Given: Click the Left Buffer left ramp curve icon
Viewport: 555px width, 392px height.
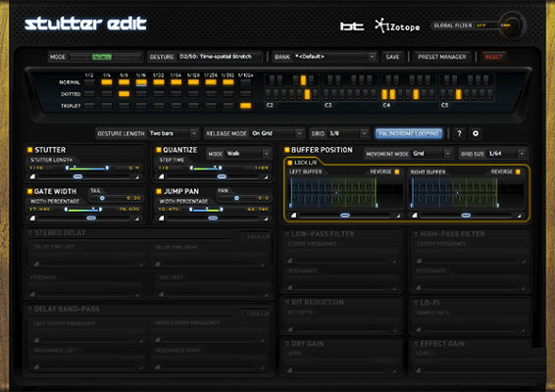Looking at the screenshot, I should click(x=293, y=215).
